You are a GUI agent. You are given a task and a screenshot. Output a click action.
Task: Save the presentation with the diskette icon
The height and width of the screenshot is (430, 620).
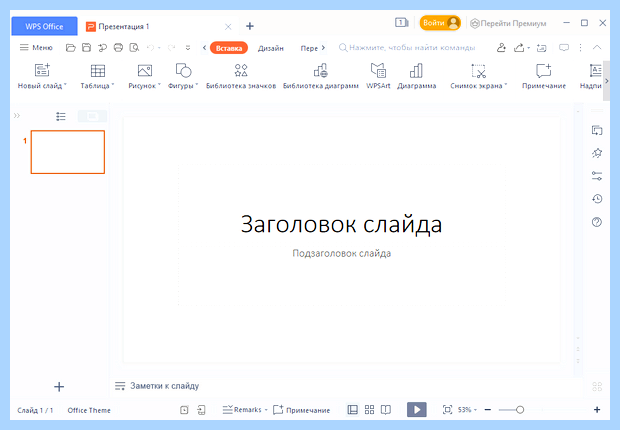point(86,48)
